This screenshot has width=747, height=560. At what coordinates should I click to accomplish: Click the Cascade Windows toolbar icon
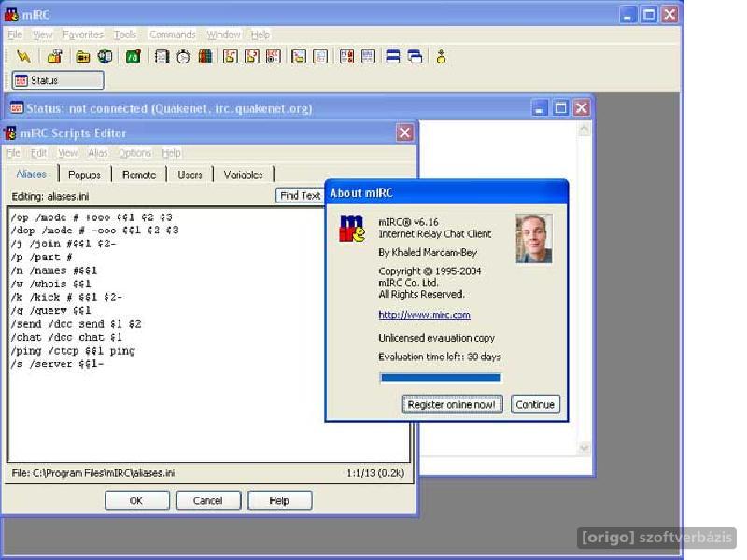tap(415, 57)
